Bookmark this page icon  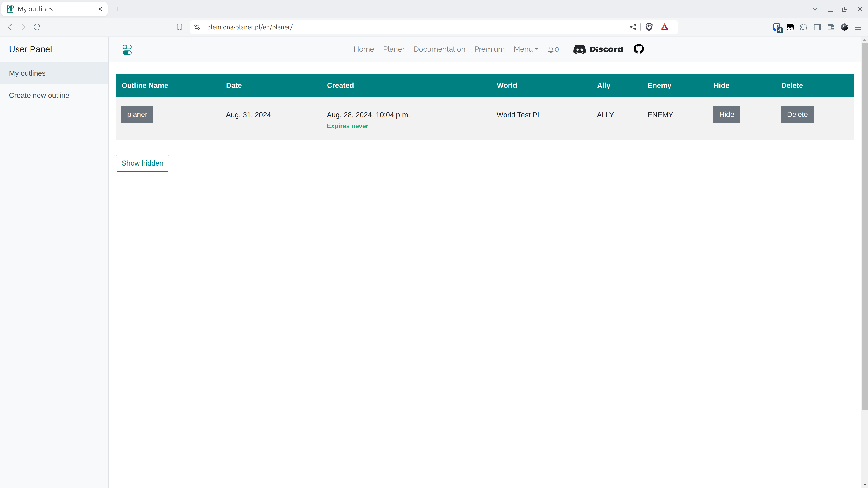point(180,27)
